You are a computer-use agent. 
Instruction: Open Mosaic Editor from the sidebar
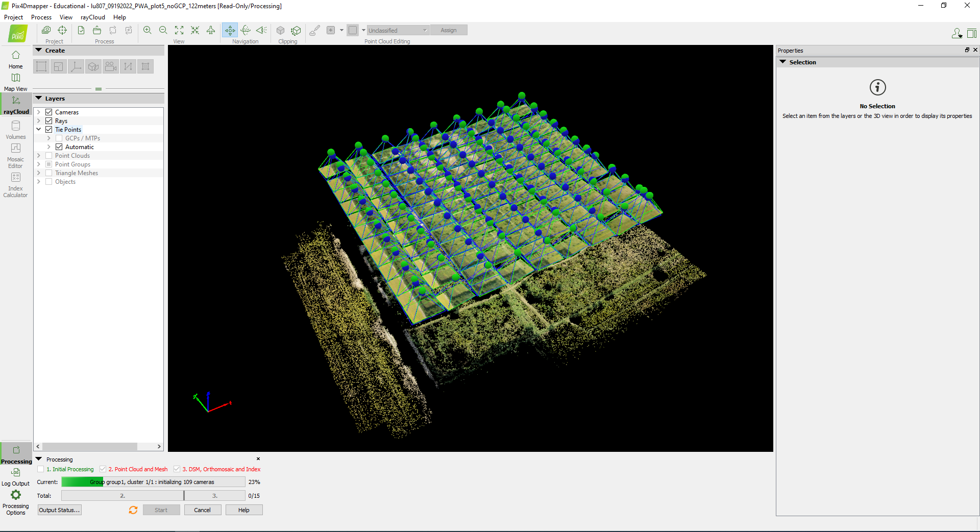[16, 156]
